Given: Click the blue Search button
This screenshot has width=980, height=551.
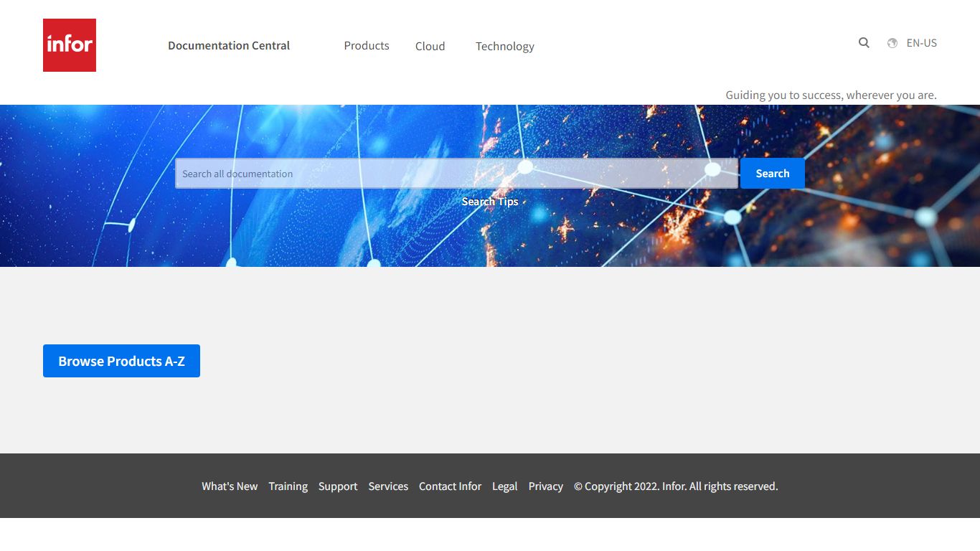Looking at the screenshot, I should click(x=773, y=174).
